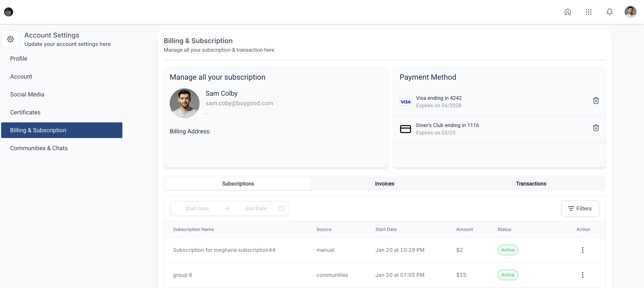Select the Subscriptions tab
644x288 pixels.
(x=238, y=184)
